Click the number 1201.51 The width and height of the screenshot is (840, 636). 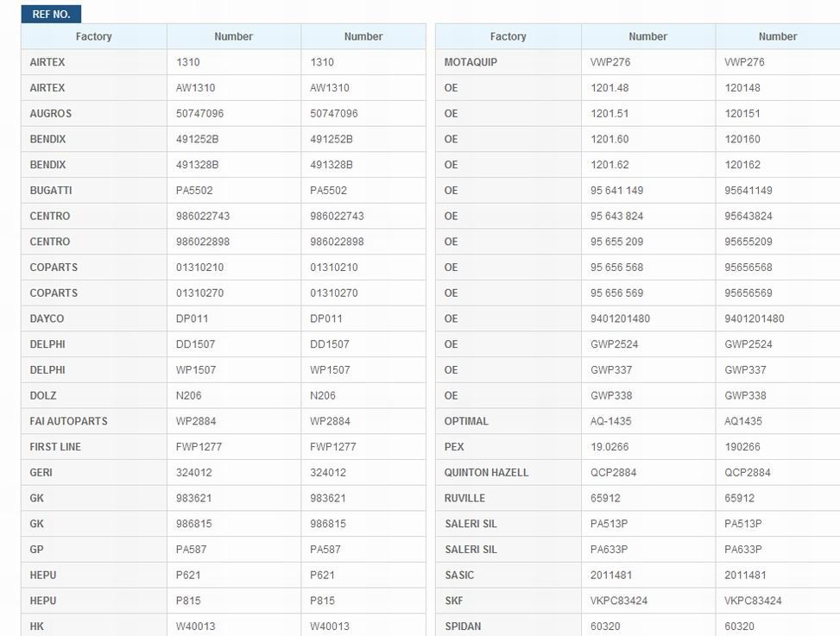click(x=609, y=114)
